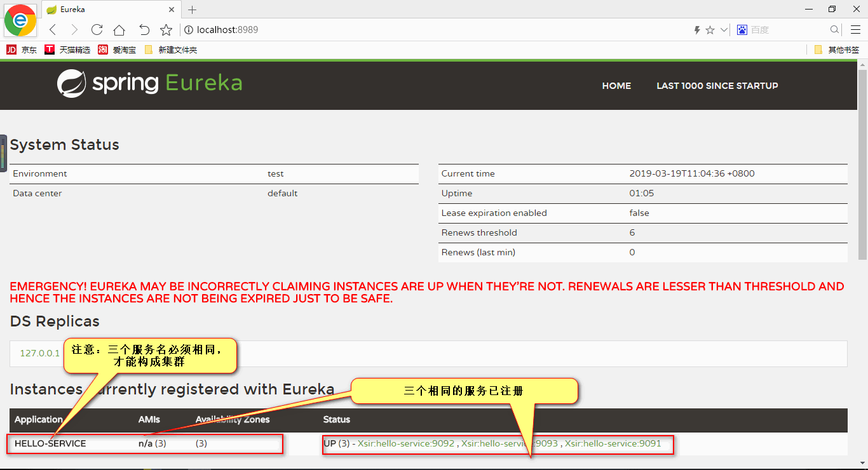Open the 京东 bookmark
Image resolution: width=868 pixels, height=470 pixels.
(x=22, y=50)
